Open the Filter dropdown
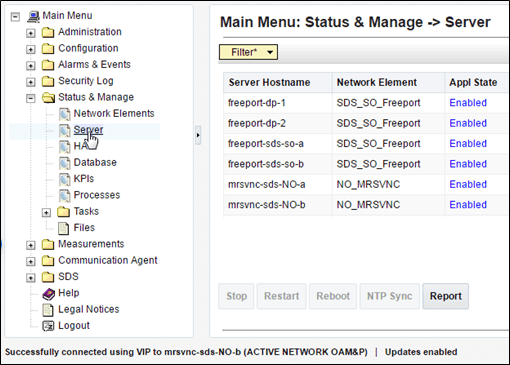 (248, 52)
